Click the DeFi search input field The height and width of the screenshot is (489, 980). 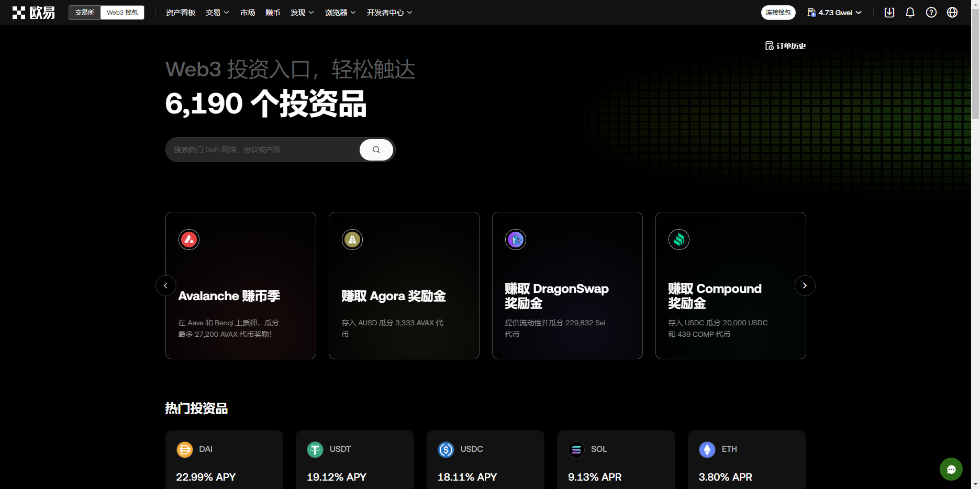(263, 150)
